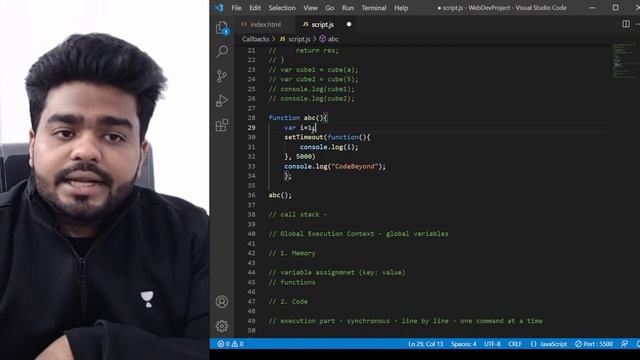Screen dimensions: 640x360
Task: Click the errors and warnings status indicator
Action: 230,344
